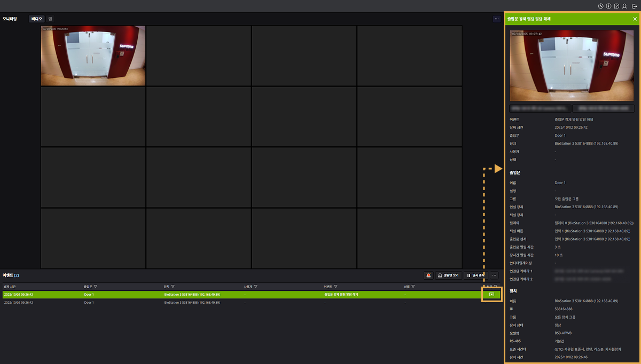The image size is (641, 364).
Task: Switch to the 맵 tab
Action: tap(50, 19)
